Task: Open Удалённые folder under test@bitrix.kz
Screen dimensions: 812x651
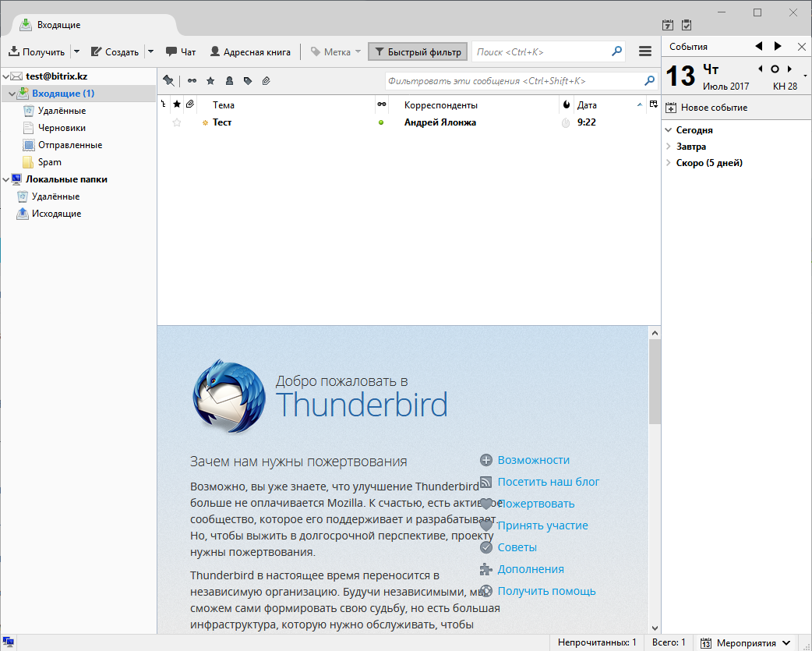Action: click(62, 110)
